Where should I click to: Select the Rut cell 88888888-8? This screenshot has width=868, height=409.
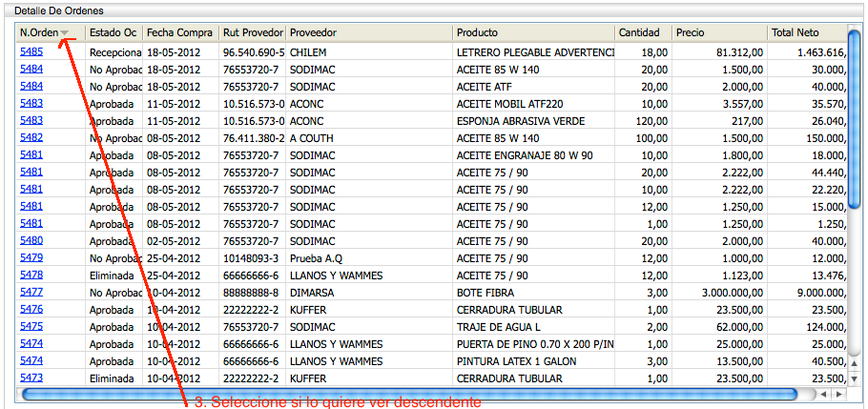point(253,293)
